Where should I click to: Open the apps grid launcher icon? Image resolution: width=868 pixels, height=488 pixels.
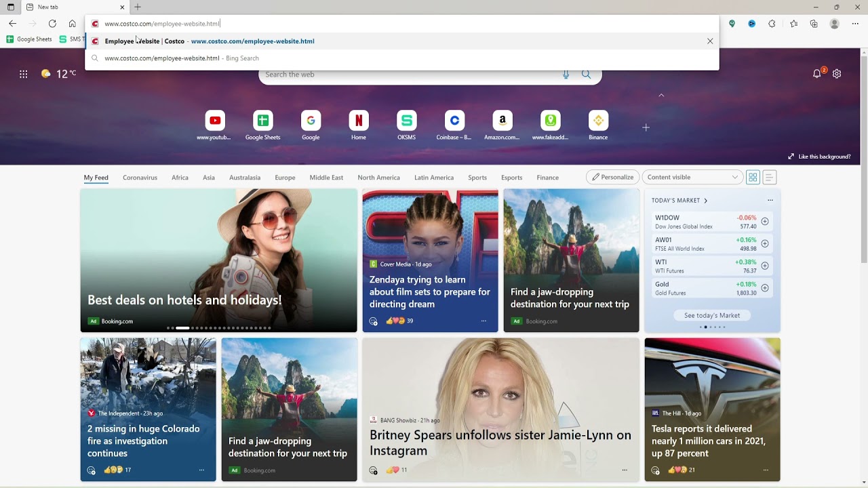click(24, 74)
